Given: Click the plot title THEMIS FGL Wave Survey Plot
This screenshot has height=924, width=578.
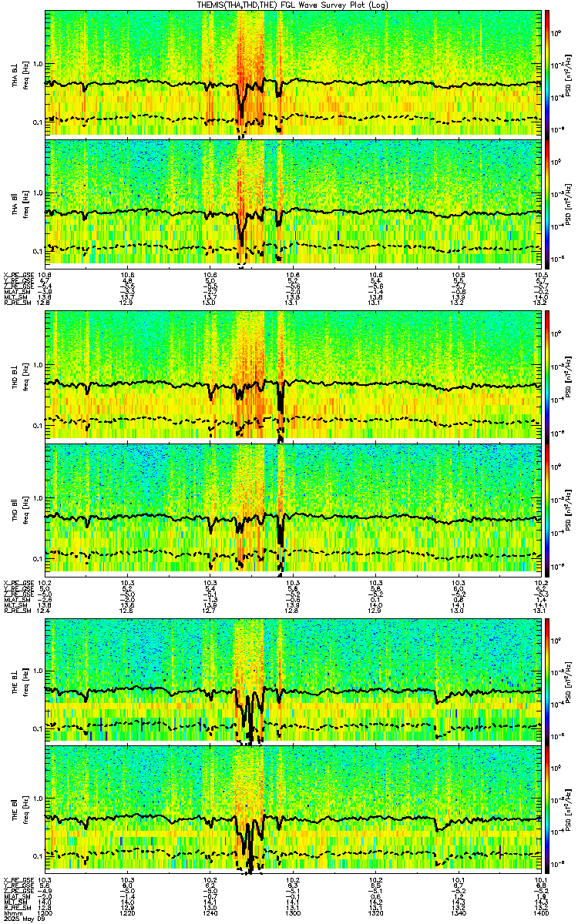Looking at the screenshot, I should (x=292, y=5).
